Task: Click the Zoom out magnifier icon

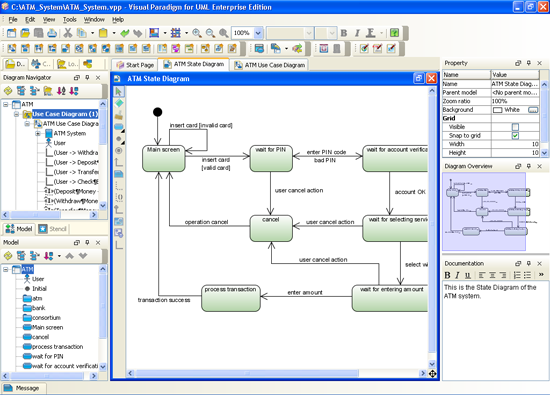Action: point(210,33)
